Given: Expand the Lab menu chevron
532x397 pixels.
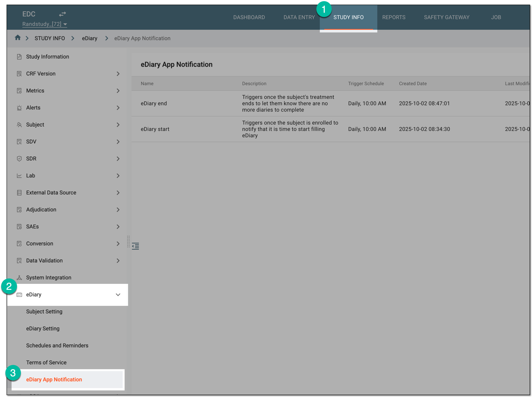Looking at the screenshot, I should (118, 176).
